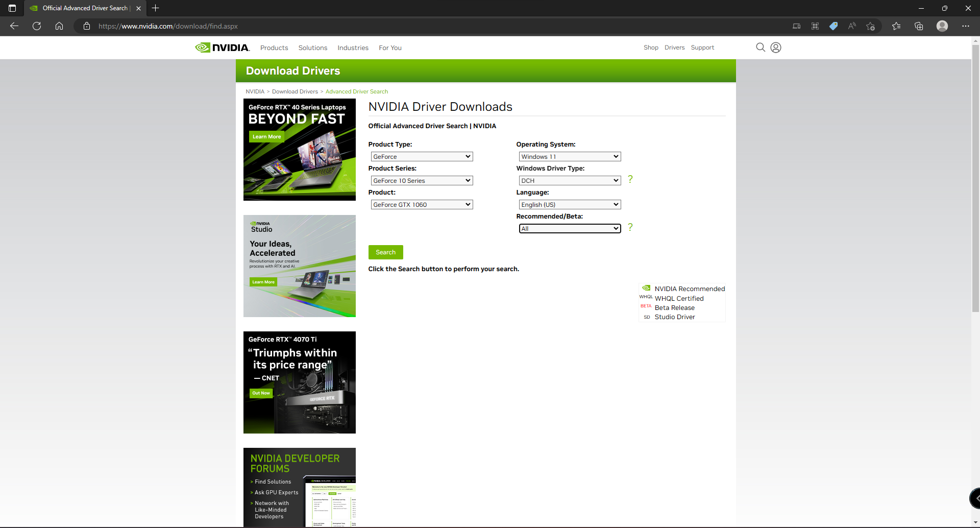Click help question mark beside Windows Driver Type
The image size is (980, 528).
630,179
